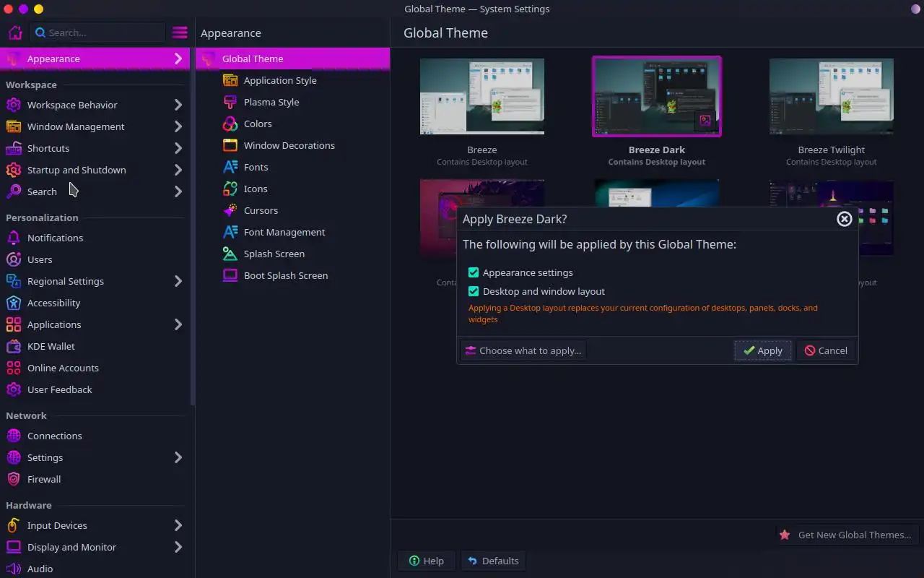Viewport: 924px width, 578px height.
Task: Click the Startup and Shutdown icon
Action: point(14,170)
